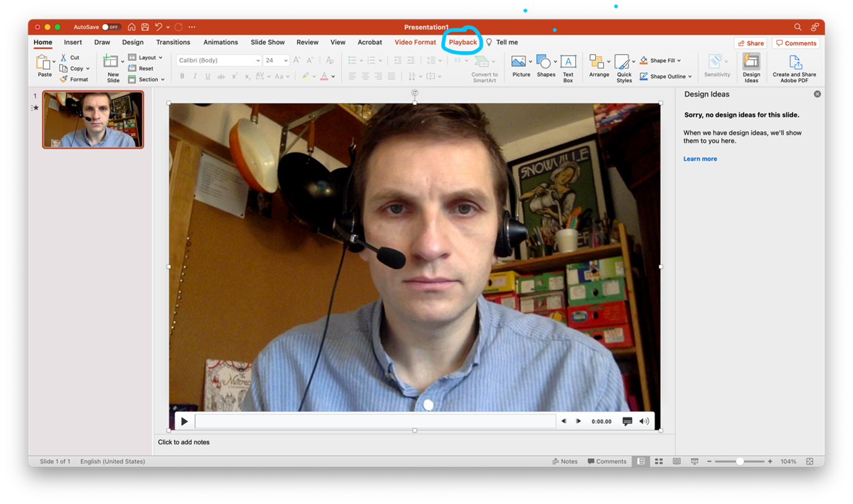The height and width of the screenshot is (504, 853).
Task: Switch to the Transitions tab
Action: 173,42
